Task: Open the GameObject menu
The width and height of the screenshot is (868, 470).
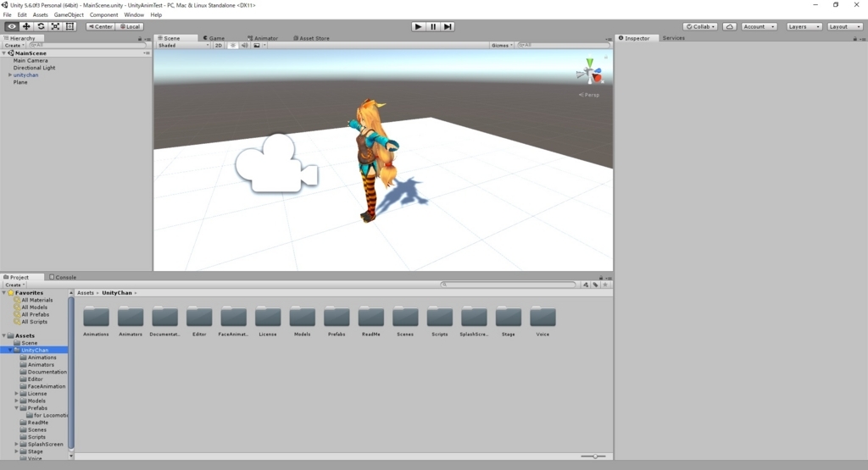Action: point(69,15)
